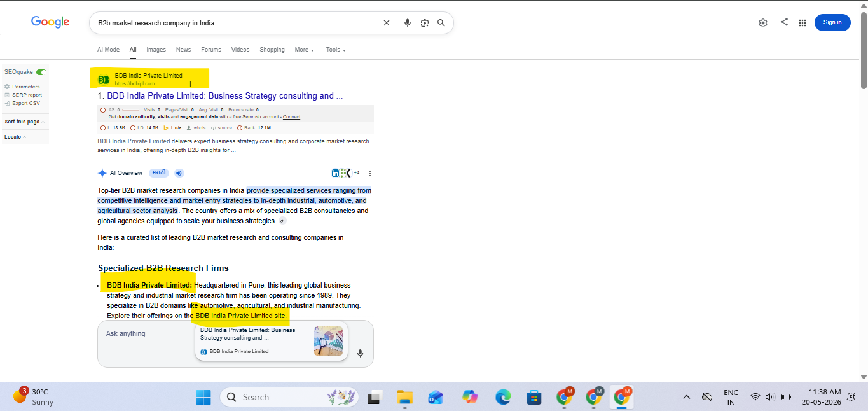Viewport: 868px width, 411px height.
Task: Click the Sign in button
Action: [832, 22]
